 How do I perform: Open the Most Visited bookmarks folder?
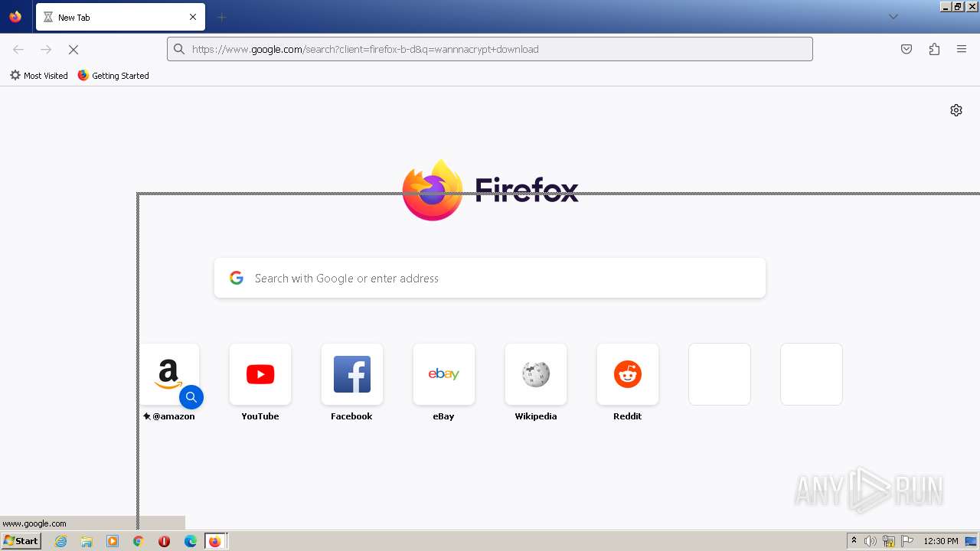(39, 76)
